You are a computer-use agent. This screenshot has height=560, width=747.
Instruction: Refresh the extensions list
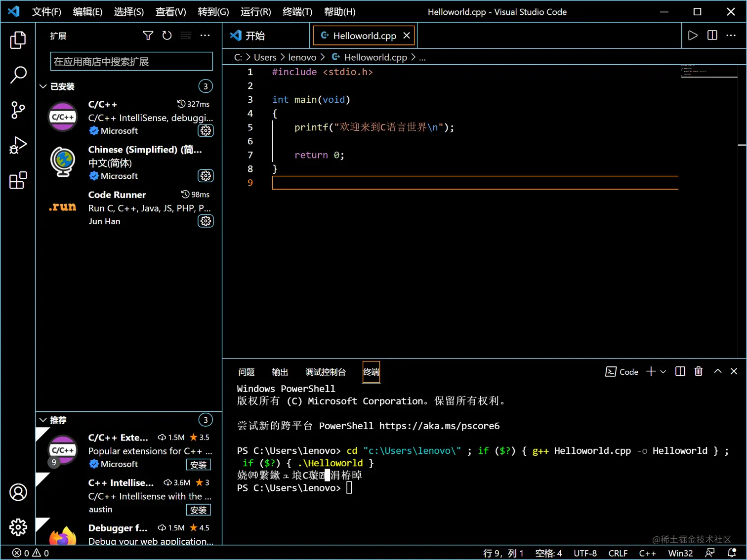click(x=167, y=36)
